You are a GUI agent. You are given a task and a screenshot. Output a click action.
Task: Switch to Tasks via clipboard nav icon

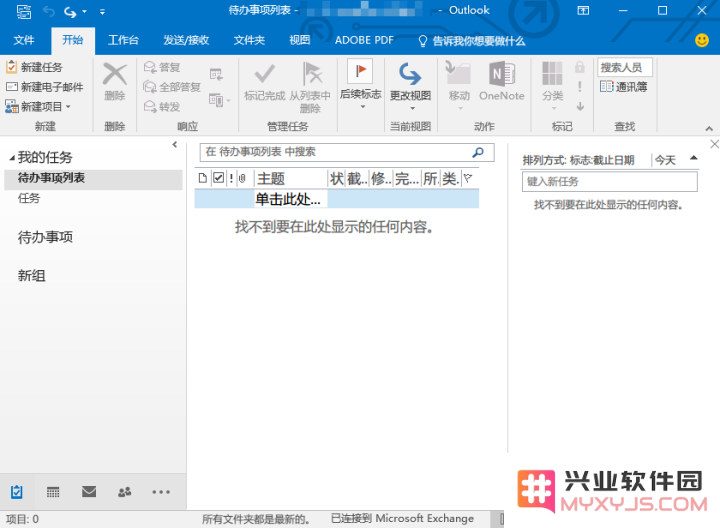coord(17,492)
